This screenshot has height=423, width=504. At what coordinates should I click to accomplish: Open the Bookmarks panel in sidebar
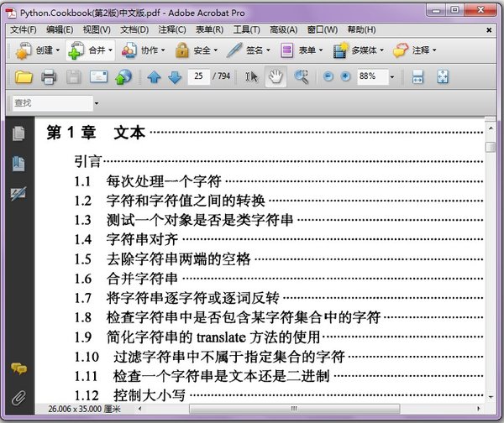(18, 164)
